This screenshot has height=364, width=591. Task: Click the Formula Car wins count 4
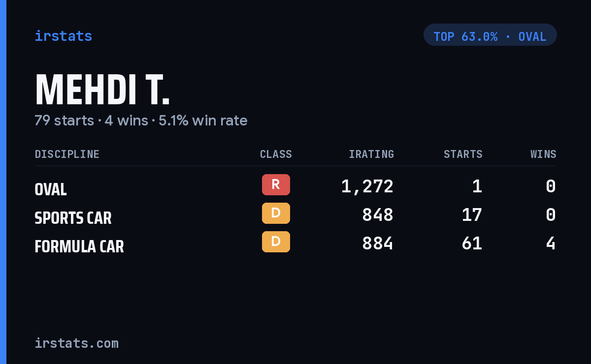tap(551, 243)
